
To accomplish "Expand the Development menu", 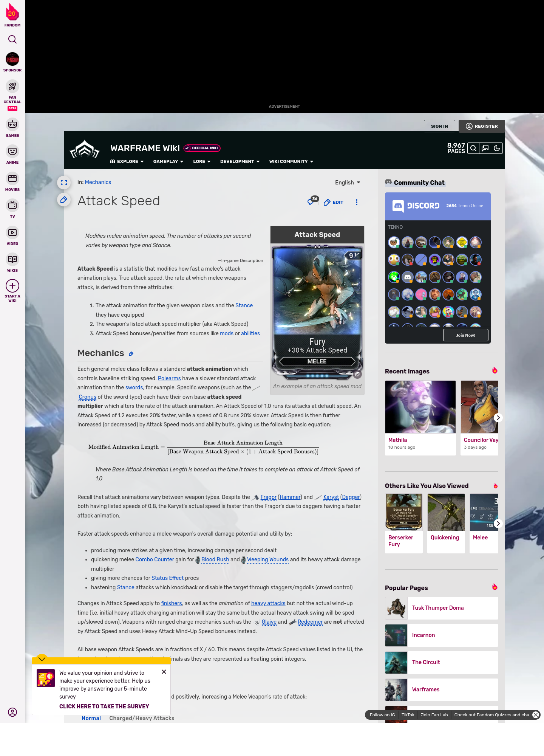I will (240, 161).
